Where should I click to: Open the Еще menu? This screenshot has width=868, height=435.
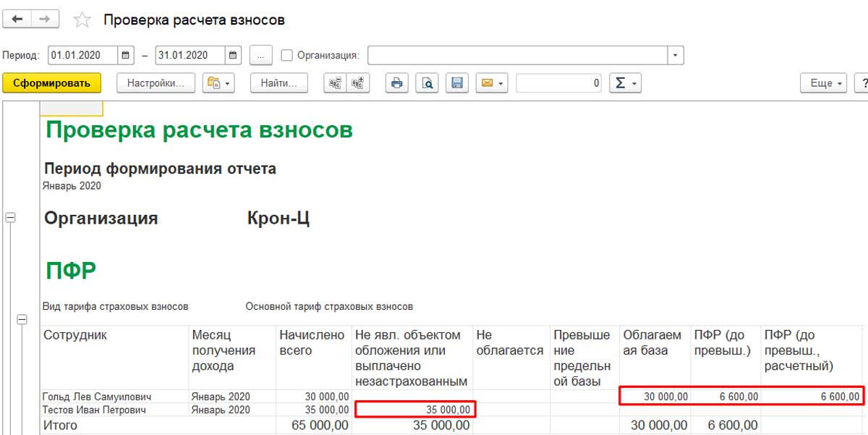pos(825,83)
